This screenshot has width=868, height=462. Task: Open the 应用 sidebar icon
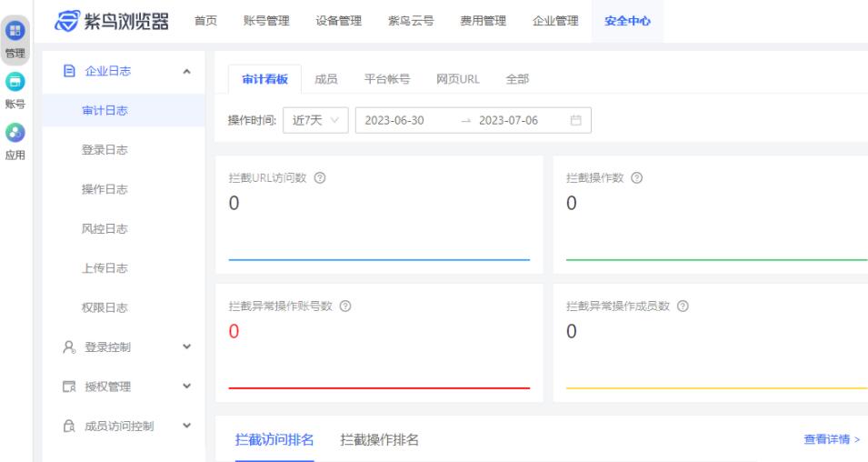pos(15,142)
